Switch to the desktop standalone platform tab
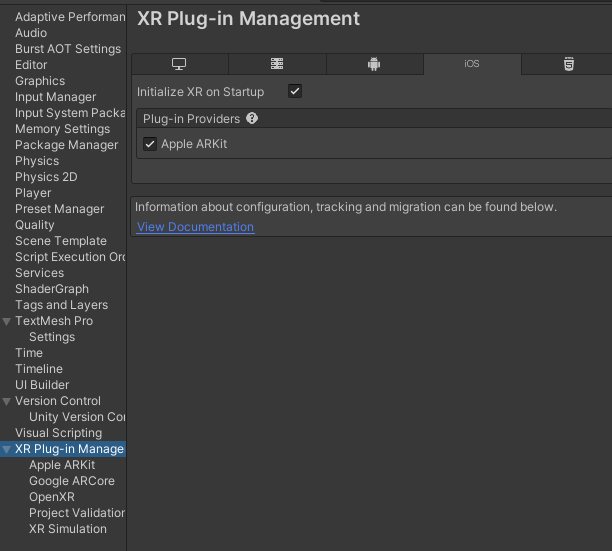The height and width of the screenshot is (551, 612). point(180,64)
